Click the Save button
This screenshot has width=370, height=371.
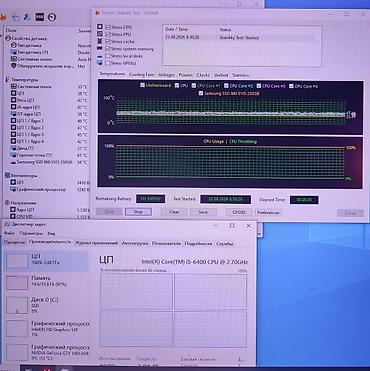coord(203,212)
